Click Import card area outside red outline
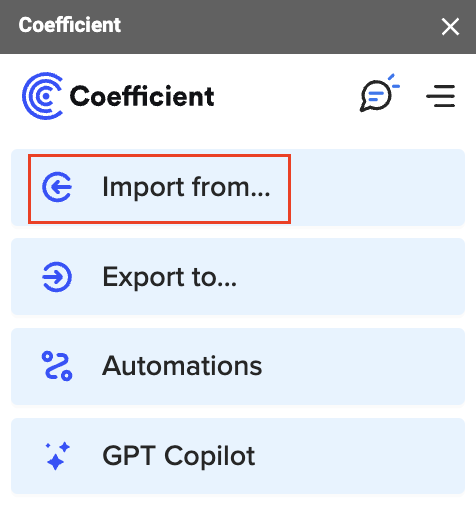Screen dimensions: 476x526 coord(377,188)
